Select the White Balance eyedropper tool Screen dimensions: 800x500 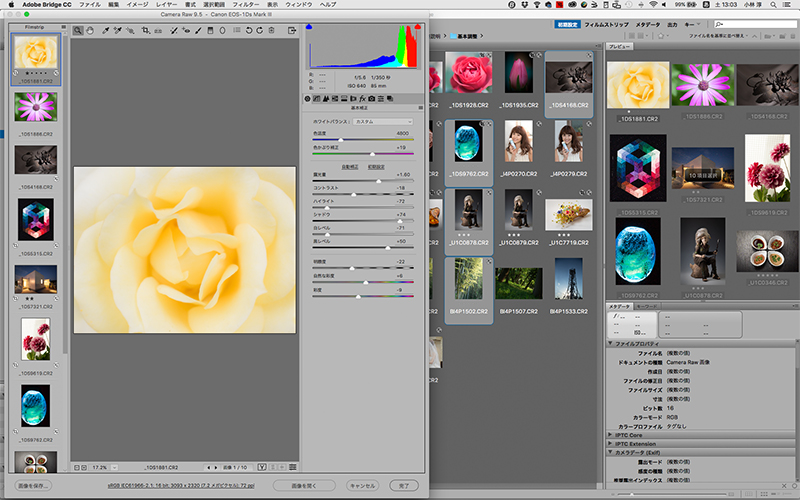106,31
